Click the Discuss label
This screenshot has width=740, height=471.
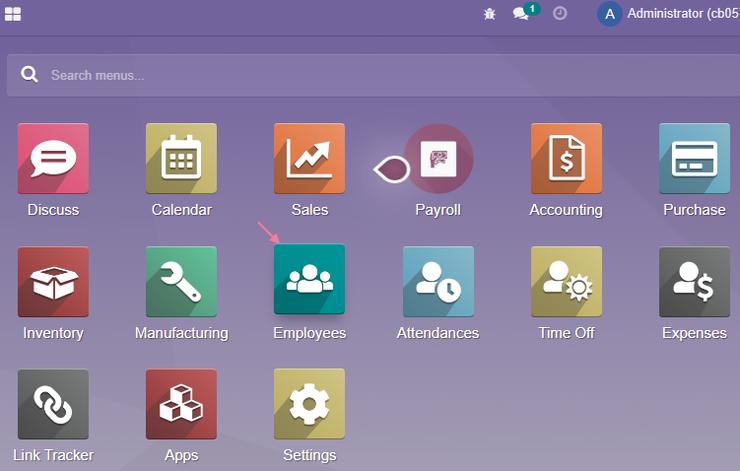pyautogui.click(x=53, y=210)
